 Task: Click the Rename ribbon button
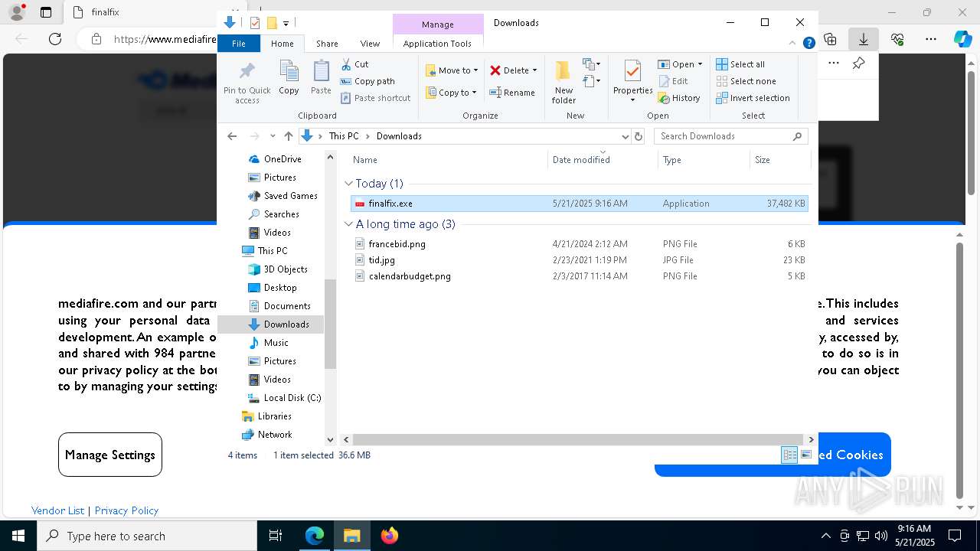512,93
